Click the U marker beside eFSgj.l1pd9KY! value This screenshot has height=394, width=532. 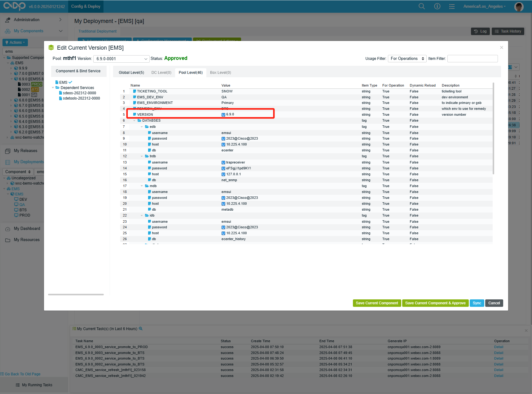pos(223,168)
